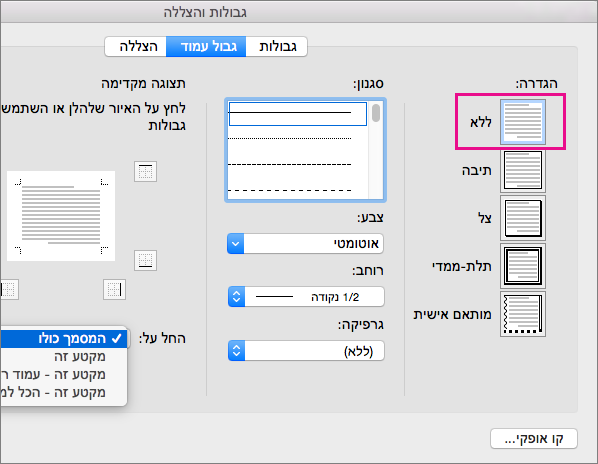The height and width of the screenshot is (464, 598).
Task: Switch to the הצללה (Shading) tab
Action: click(x=136, y=47)
